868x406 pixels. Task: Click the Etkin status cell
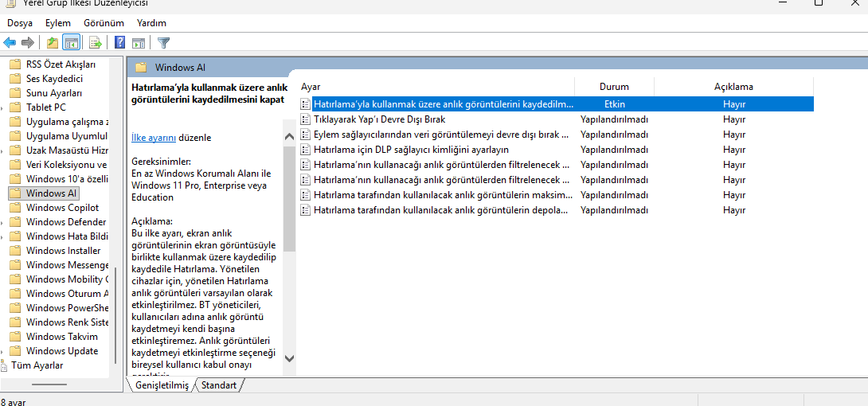tap(615, 103)
